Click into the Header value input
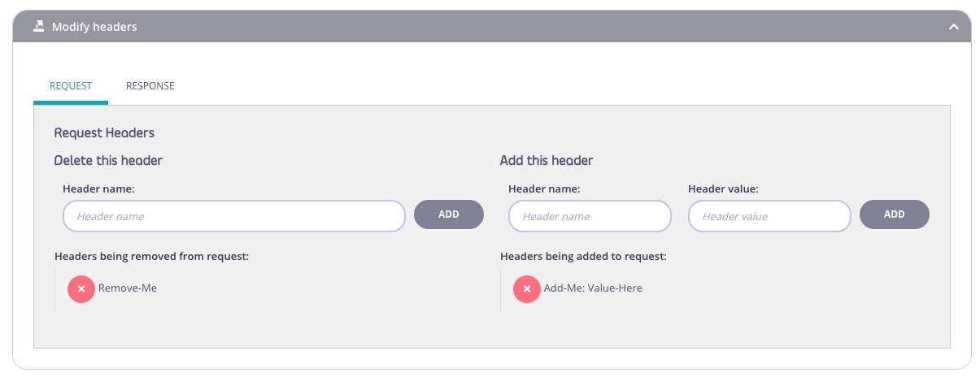This screenshot has height=381, width=980. coord(769,216)
